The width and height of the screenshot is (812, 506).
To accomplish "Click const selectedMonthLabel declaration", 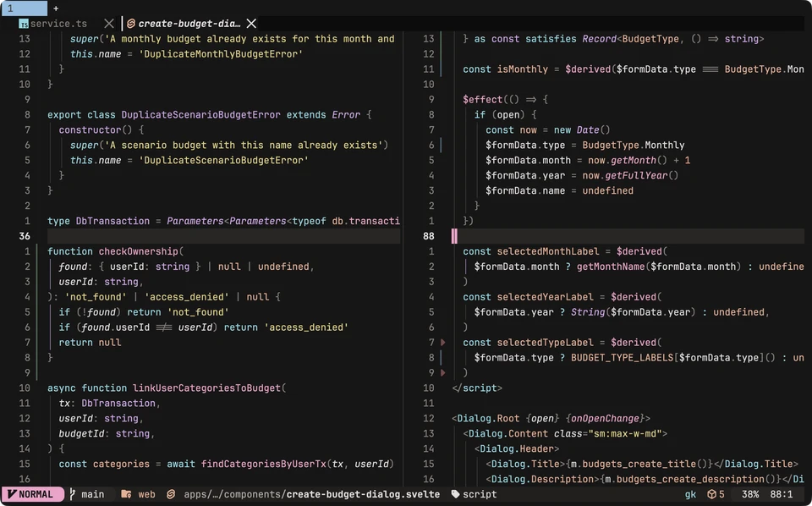I will click(565, 251).
